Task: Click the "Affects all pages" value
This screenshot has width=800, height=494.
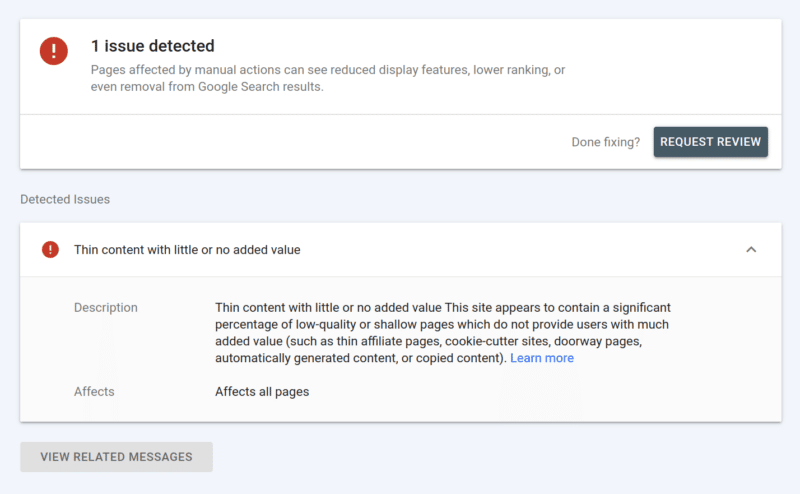Action: coord(262,391)
